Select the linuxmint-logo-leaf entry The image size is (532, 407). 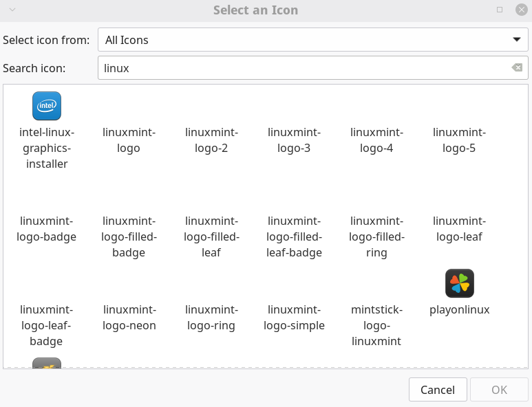point(460,229)
